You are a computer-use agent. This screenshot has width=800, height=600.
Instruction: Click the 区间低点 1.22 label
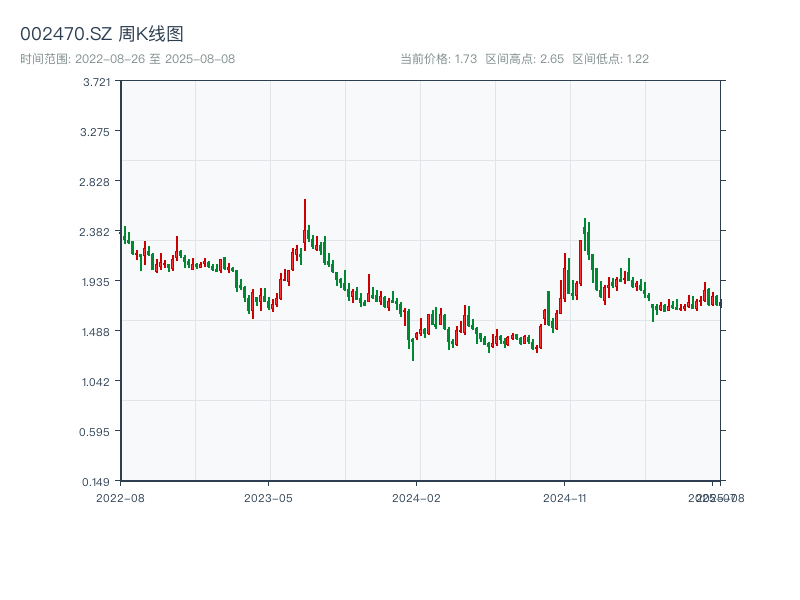tap(610, 59)
